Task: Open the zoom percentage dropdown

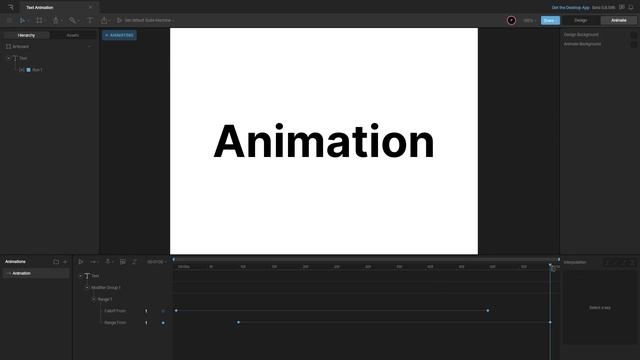Action: coord(529,20)
